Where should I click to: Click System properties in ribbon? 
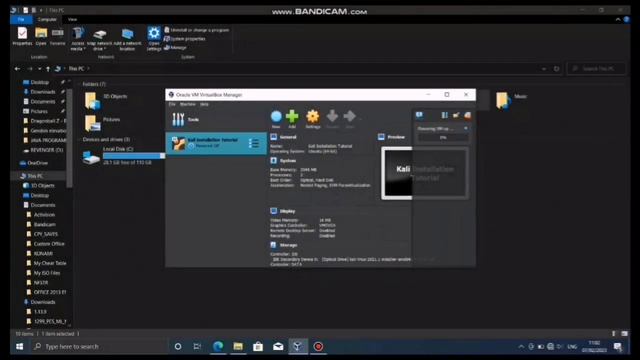pos(185,39)
